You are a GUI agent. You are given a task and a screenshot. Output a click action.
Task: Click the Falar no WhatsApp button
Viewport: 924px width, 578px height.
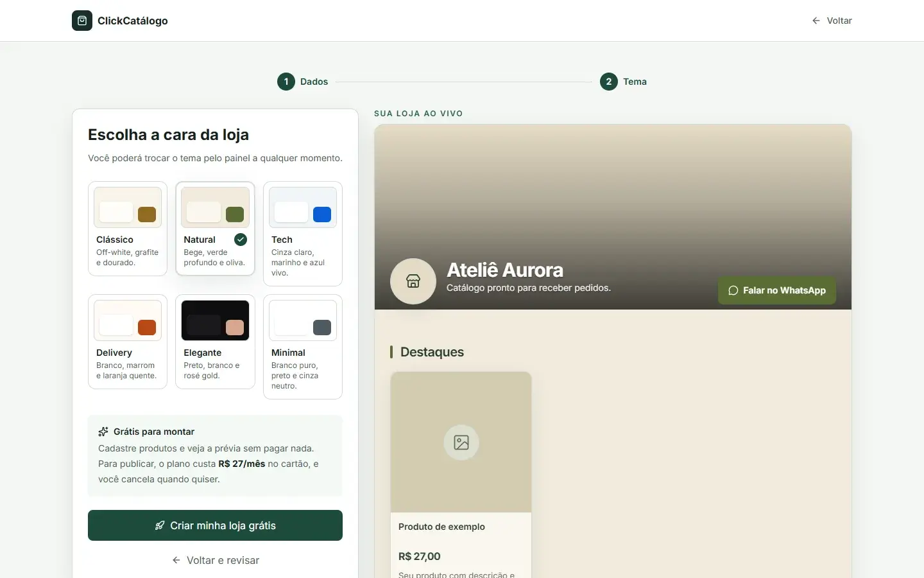(777, 290)
